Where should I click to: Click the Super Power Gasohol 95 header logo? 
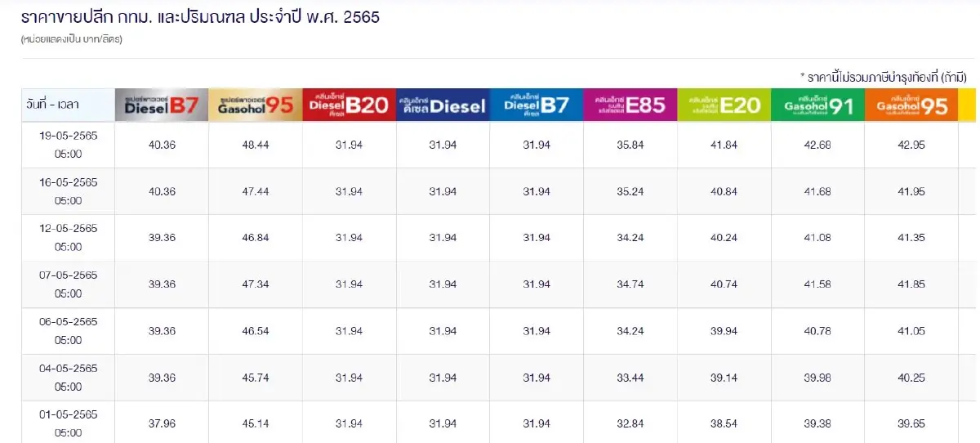pos(256,105)
